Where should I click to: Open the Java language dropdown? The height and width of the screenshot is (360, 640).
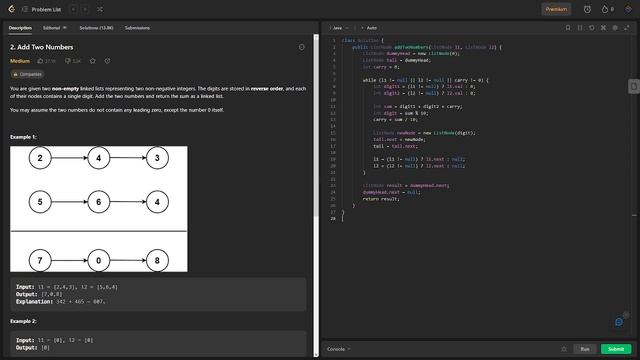[339, 28]
